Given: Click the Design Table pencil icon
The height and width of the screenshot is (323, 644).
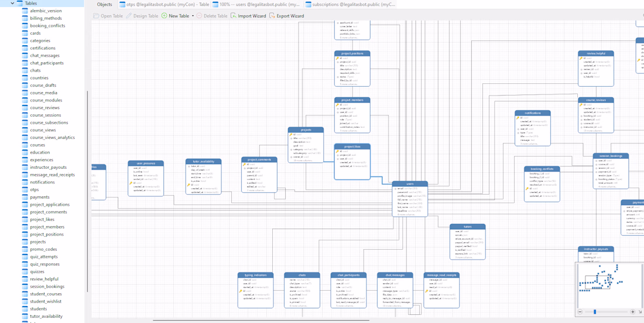Looking at the screenshot, I should coord(129,16).
